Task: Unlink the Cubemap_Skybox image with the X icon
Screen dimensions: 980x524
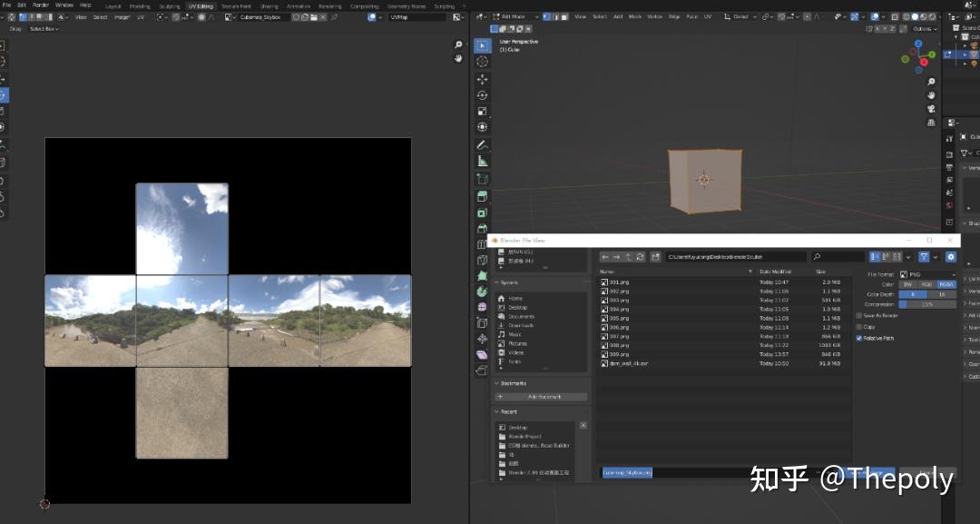Action: [323, 17]
